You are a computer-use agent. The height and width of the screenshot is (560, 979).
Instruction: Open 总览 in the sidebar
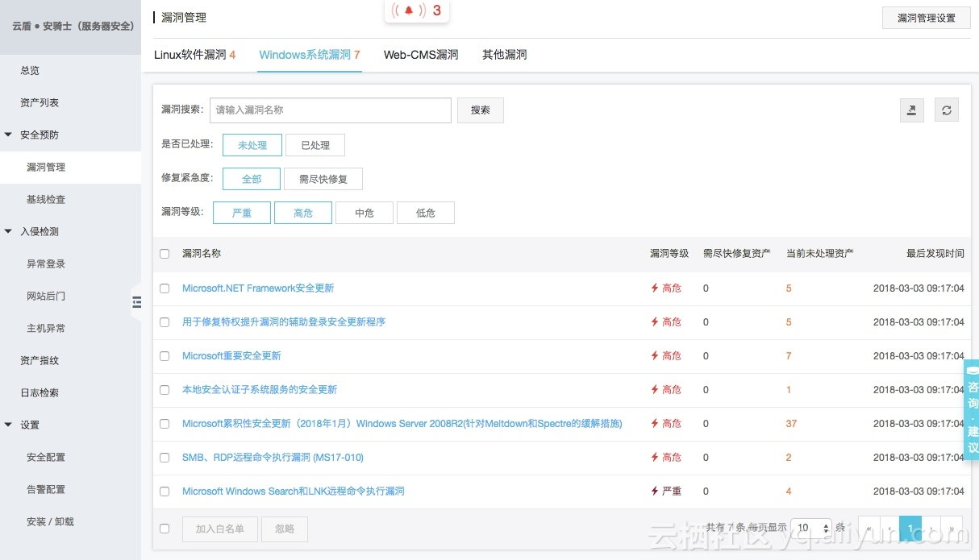[x=30, y=70]
